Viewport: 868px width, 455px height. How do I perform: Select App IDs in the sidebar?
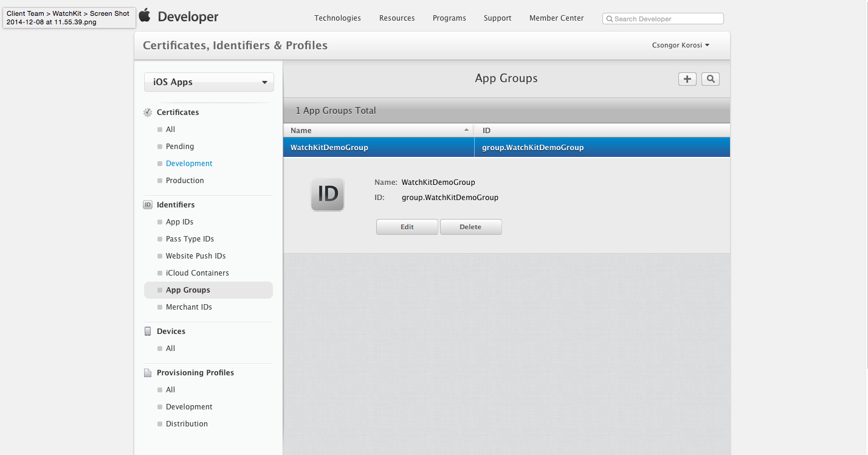tap(179, 222)
